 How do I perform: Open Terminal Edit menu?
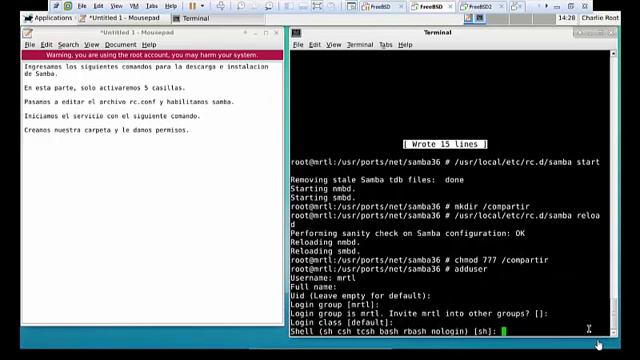click(315, 45)
